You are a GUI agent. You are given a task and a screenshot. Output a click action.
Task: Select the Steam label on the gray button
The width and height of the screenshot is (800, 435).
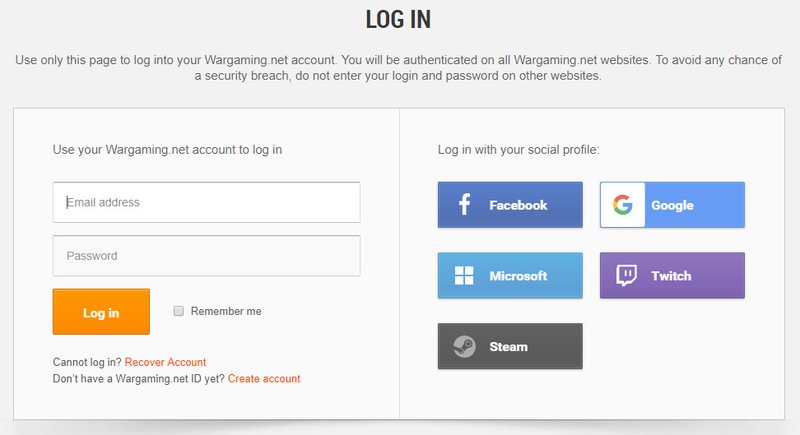508,347
